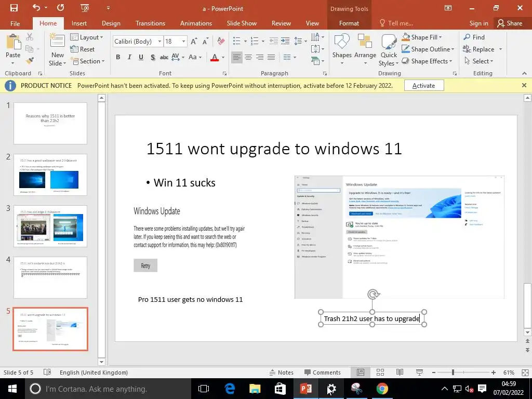Open the font color dropdown arrow
Screen dimensions: 532x399
(223, 57)
